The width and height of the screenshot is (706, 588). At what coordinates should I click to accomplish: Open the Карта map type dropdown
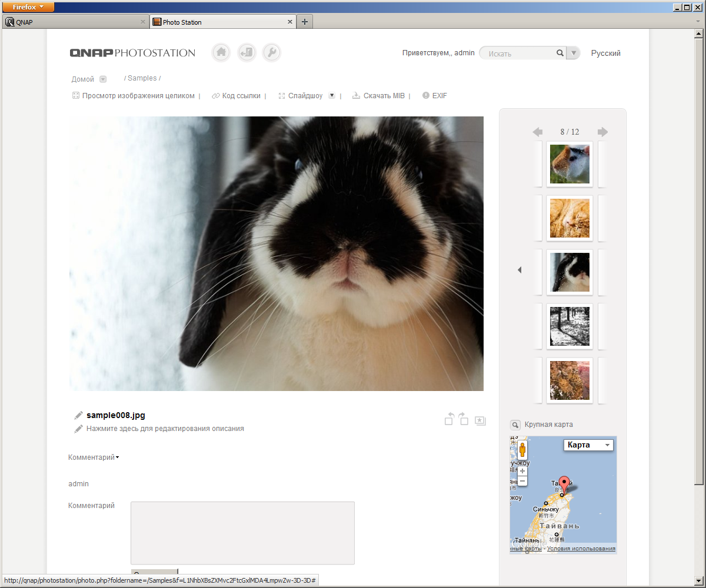[x=588, y=445]
